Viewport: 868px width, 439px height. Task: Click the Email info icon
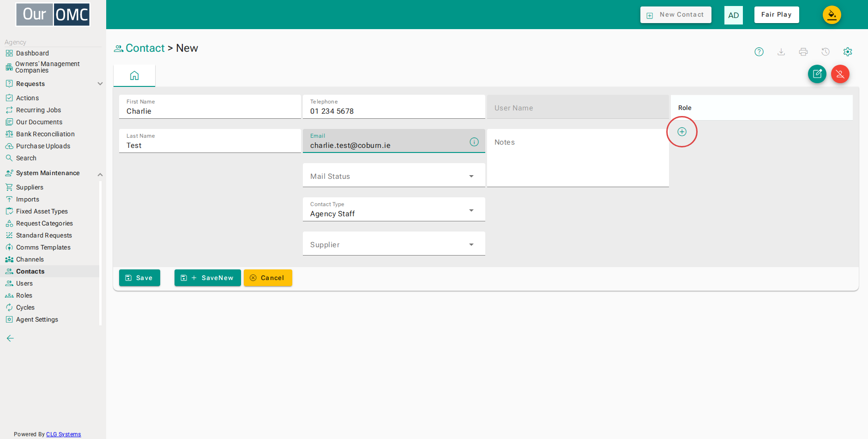474,142
